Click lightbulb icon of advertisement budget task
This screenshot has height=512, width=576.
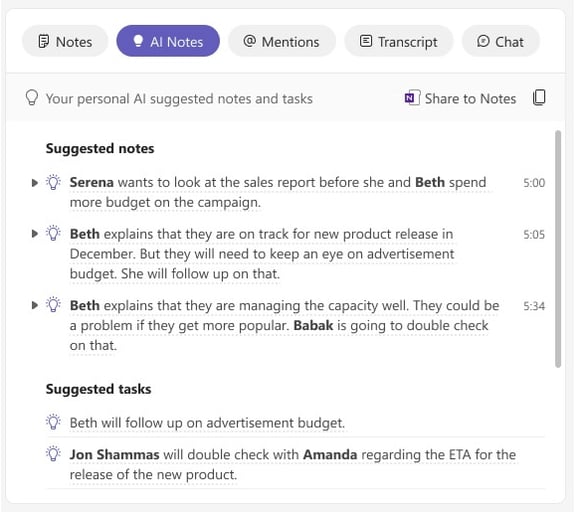click(x=53, y=422)
